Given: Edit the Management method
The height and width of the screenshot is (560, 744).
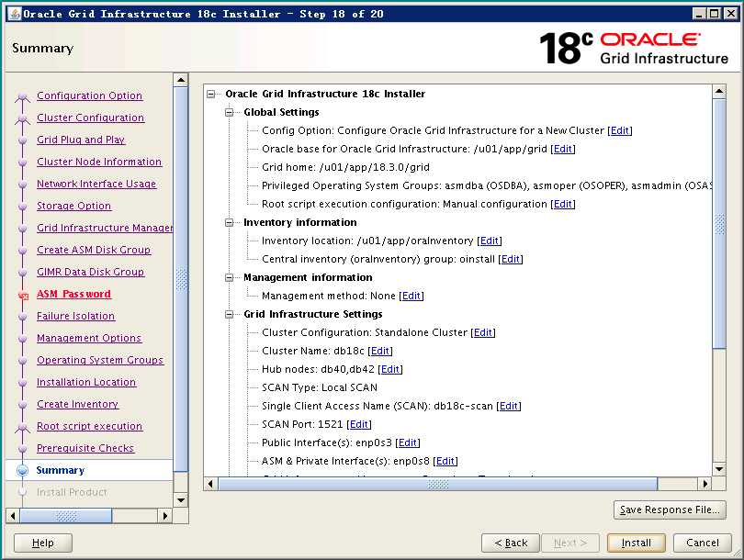Looking at the screenshot, I should (x=411, y=296).
